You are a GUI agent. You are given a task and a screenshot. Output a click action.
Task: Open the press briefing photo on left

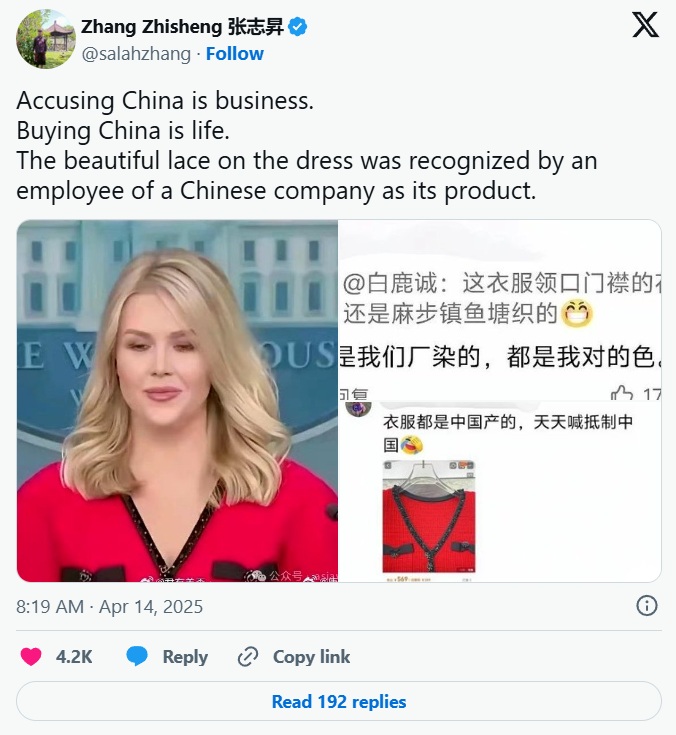tap(177, 401)
